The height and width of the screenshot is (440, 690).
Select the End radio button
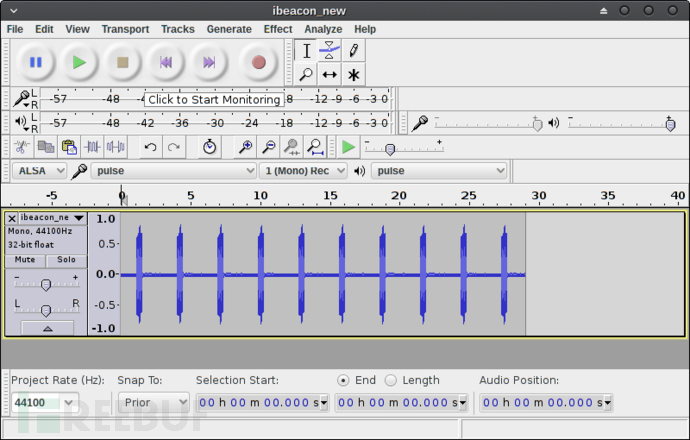point(343,381)
